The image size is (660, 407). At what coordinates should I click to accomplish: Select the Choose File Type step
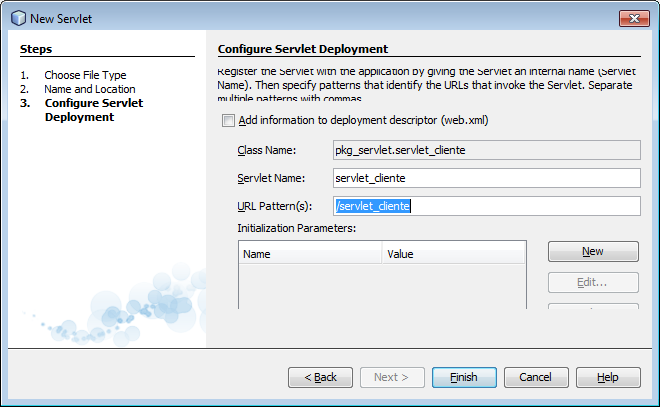85,75
